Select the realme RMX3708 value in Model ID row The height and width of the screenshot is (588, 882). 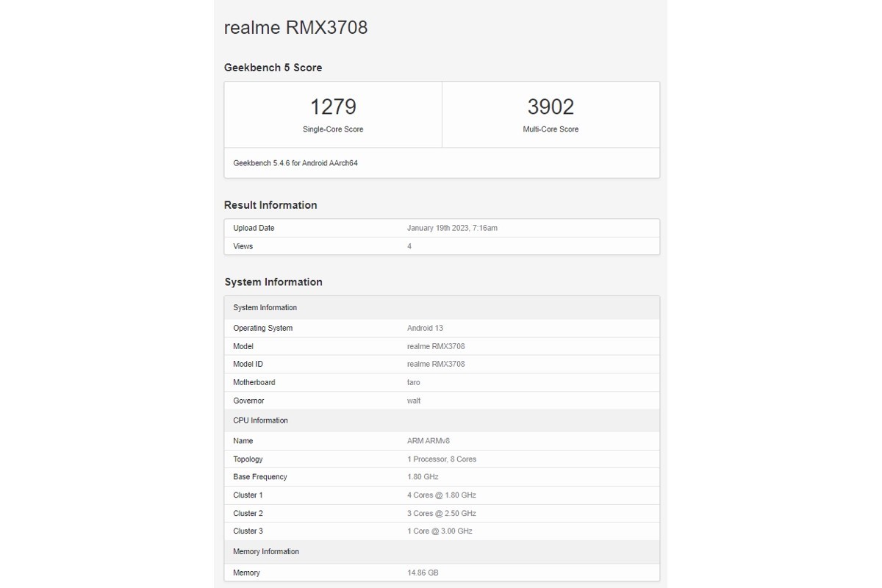436,364
